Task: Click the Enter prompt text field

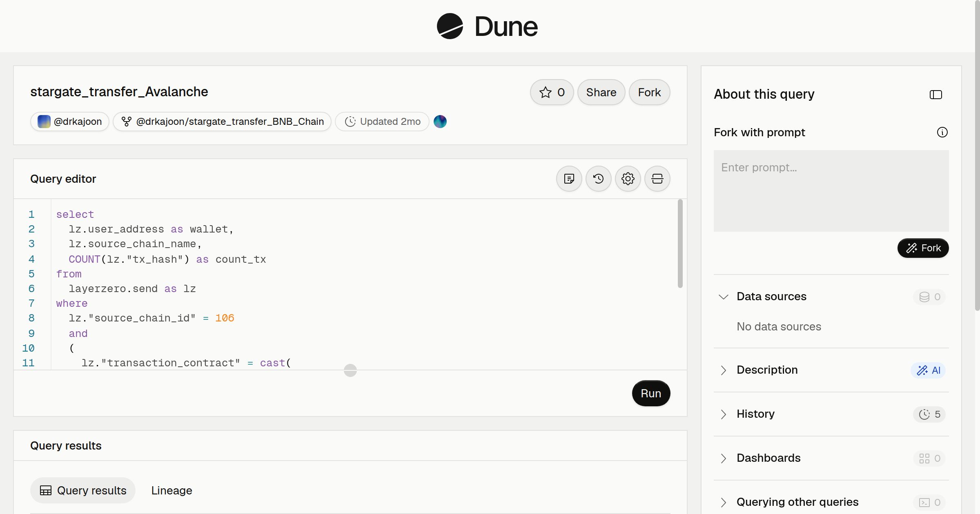Action: [x=831, y=191]
